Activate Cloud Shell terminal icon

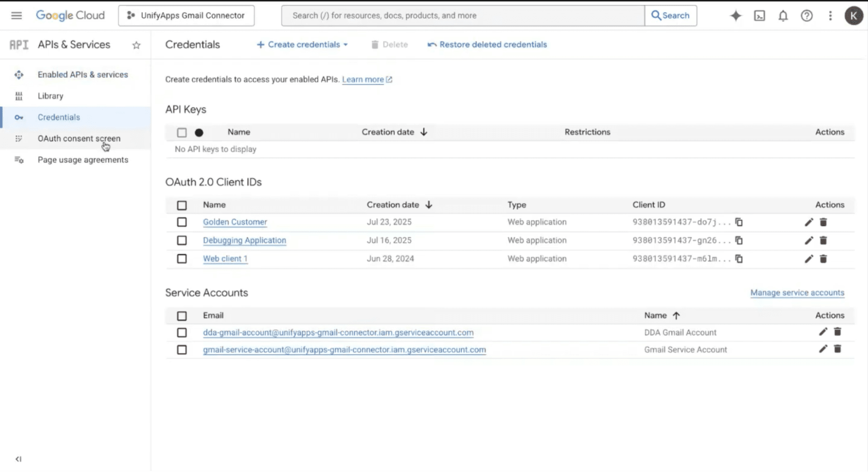tap(759, 16)
